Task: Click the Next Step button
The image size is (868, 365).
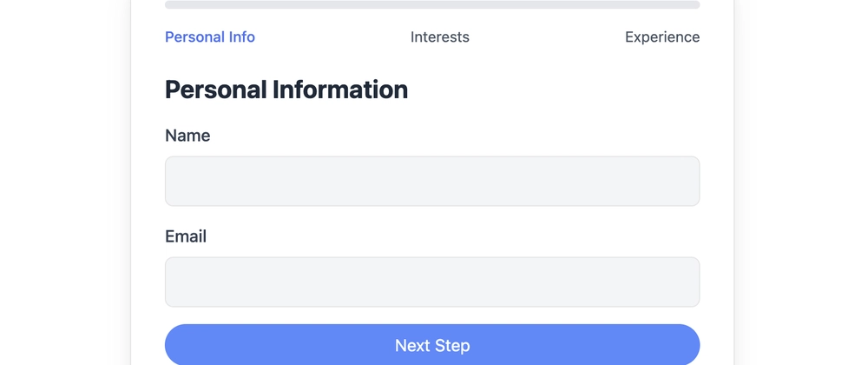Action: [x=432, y=345]
